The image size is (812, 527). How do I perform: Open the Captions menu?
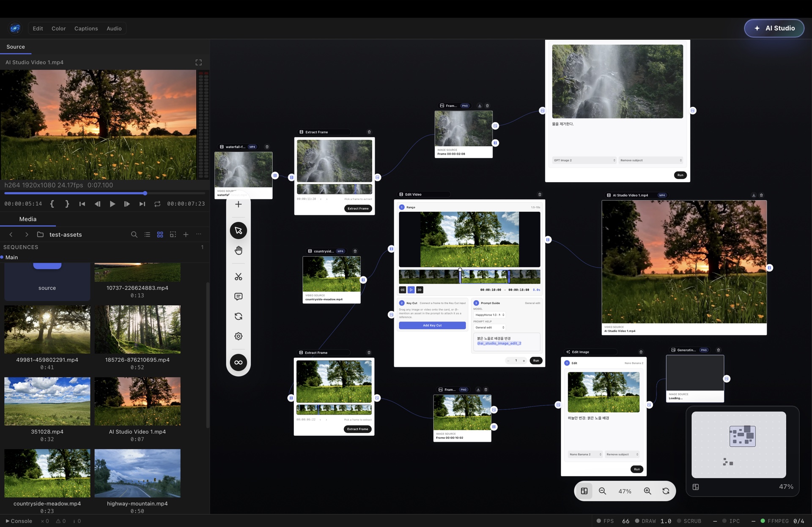click(x=86, y=28)
